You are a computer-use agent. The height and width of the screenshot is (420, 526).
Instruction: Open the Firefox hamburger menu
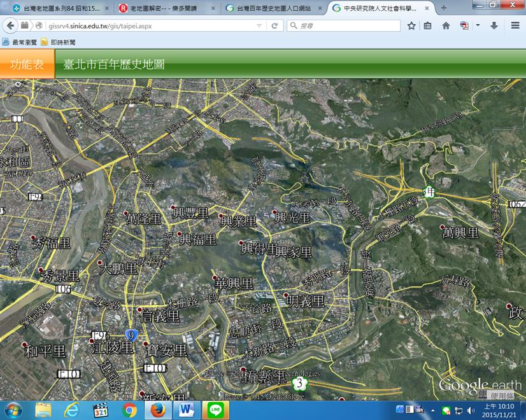point(515,25)
